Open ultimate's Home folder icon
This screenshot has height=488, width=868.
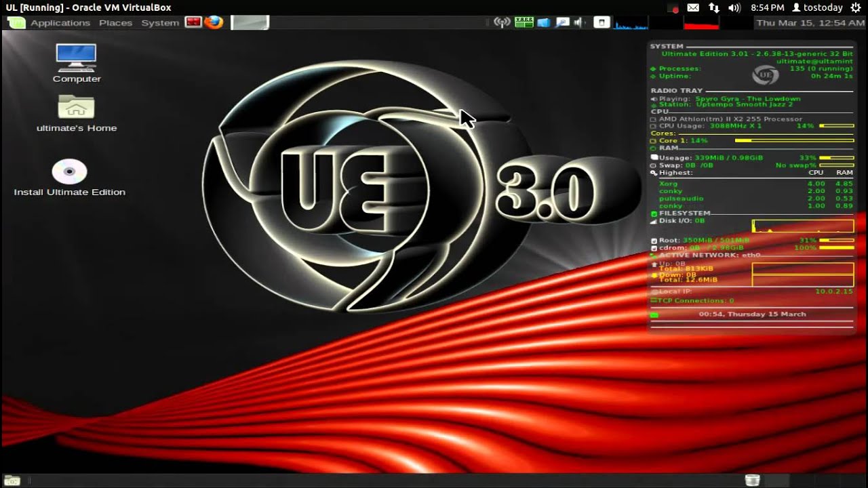click(x=77, y=113)
